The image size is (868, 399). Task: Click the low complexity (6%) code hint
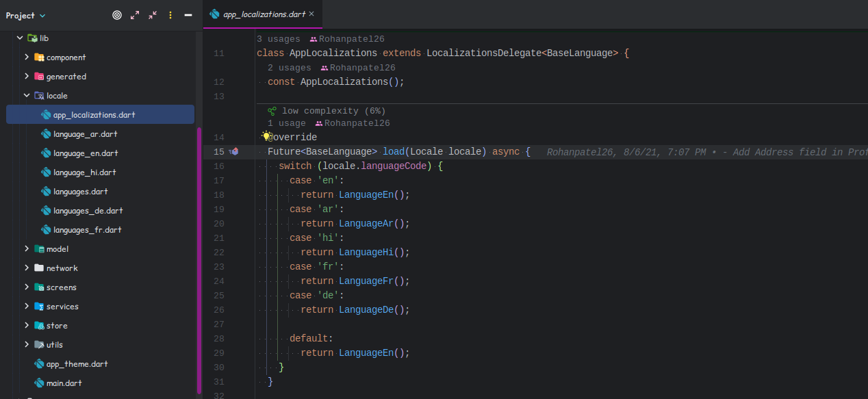(333, 111)
